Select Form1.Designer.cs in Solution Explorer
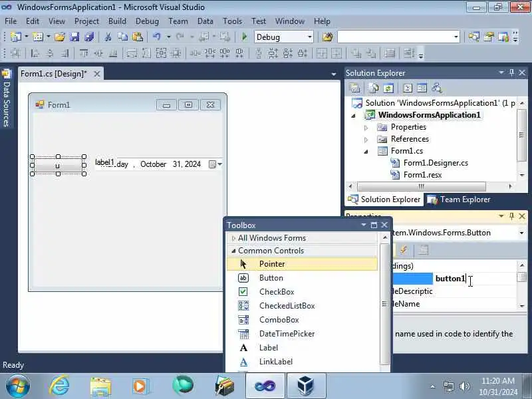Screen dimensions: 532x399 [x=436, y=163]
